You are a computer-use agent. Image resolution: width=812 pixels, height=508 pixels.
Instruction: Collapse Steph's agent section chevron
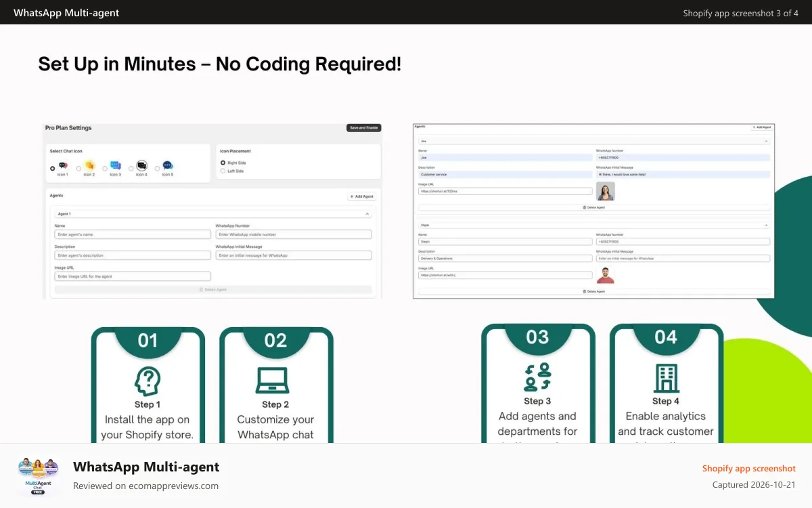click(x=766, y=225)
